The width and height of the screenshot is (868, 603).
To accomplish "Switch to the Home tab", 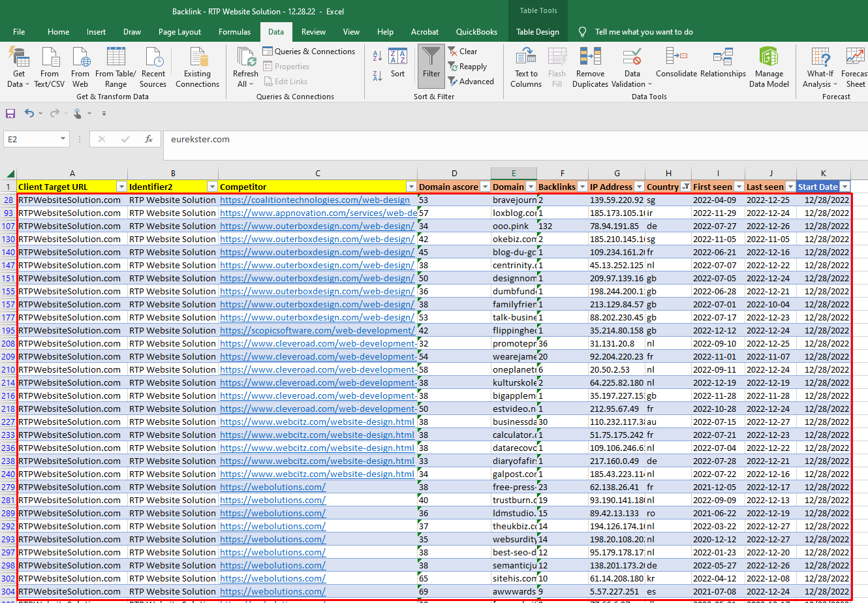I will (59, 32).
